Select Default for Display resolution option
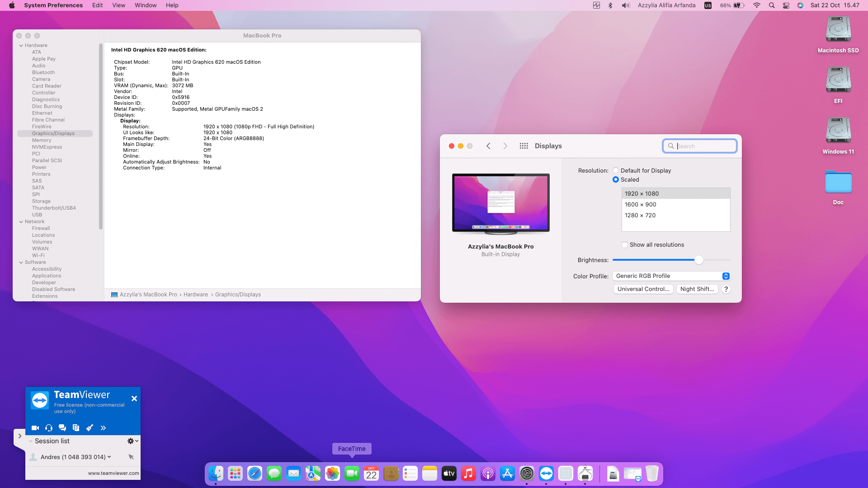Viewport: 868px width, 488px height. click(616, 170)
